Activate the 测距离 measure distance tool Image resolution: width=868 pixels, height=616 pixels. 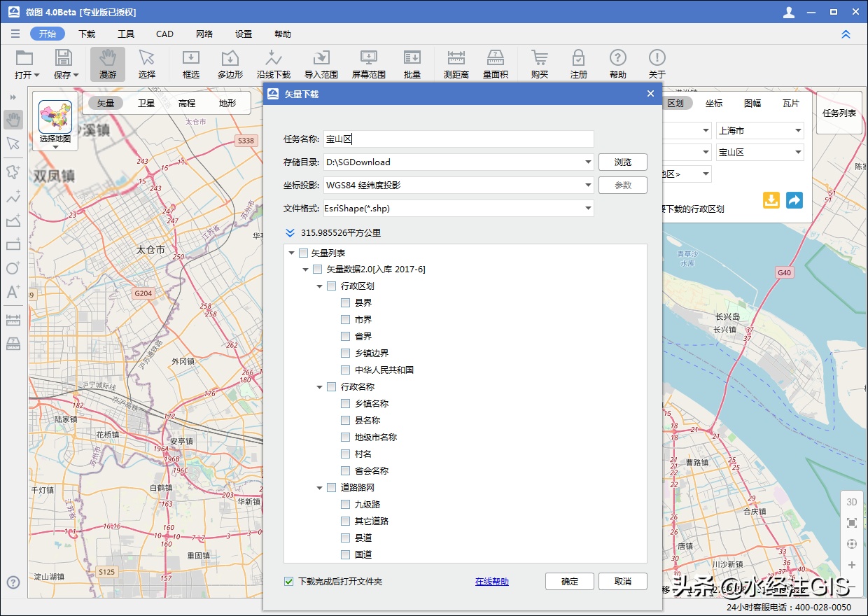[x=456, y=64]
